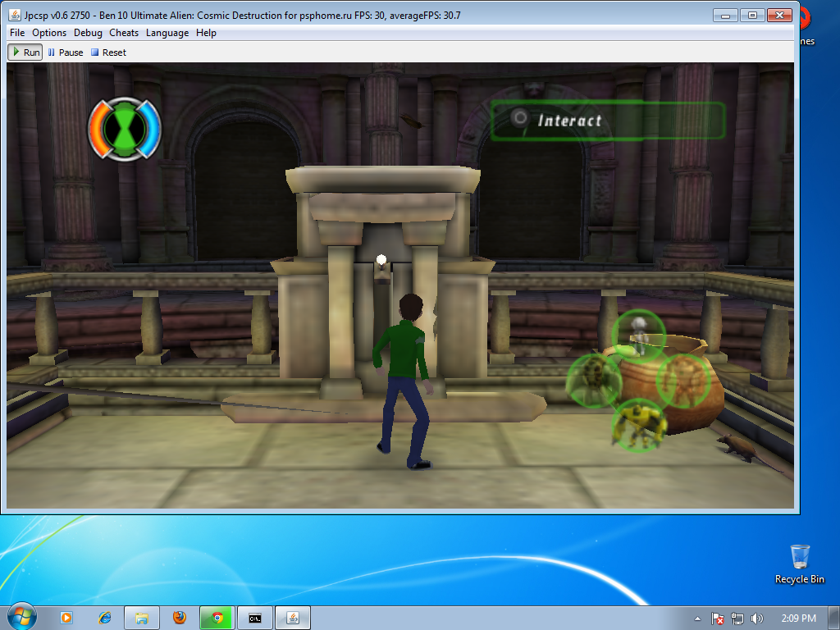The height and width of the screenshot is (630, 840).
Task: Toggle Pause emulation in the toolbar
Action: (66, 52)
